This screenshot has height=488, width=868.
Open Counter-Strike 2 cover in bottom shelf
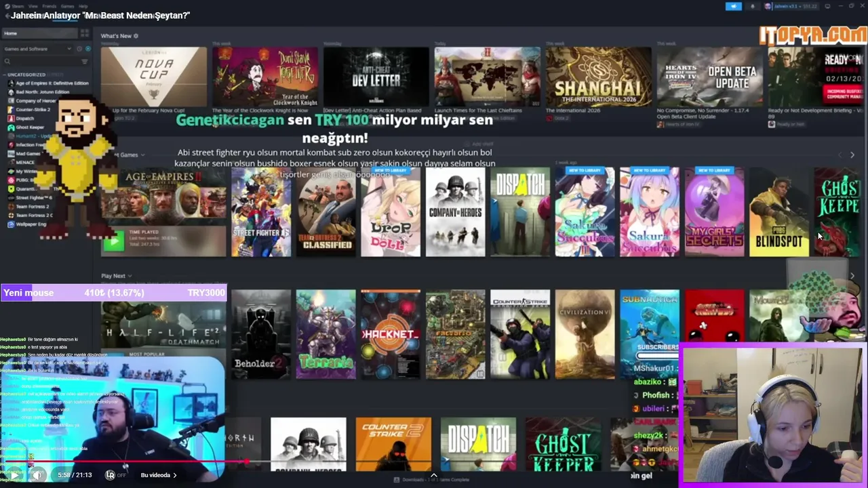pos(393,444)
